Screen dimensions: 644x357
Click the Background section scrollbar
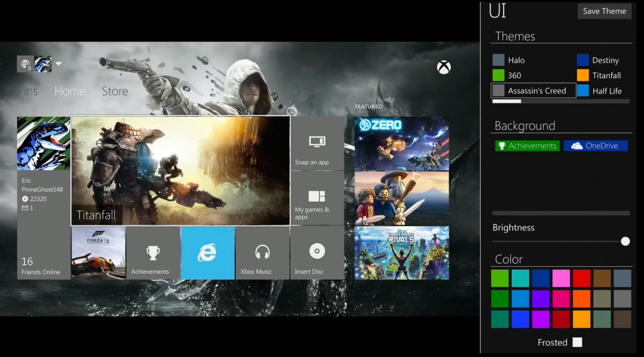point(561,213)
